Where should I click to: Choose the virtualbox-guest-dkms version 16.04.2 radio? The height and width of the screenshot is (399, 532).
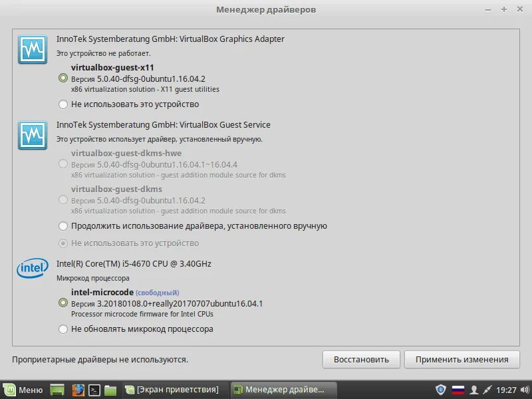63,199
